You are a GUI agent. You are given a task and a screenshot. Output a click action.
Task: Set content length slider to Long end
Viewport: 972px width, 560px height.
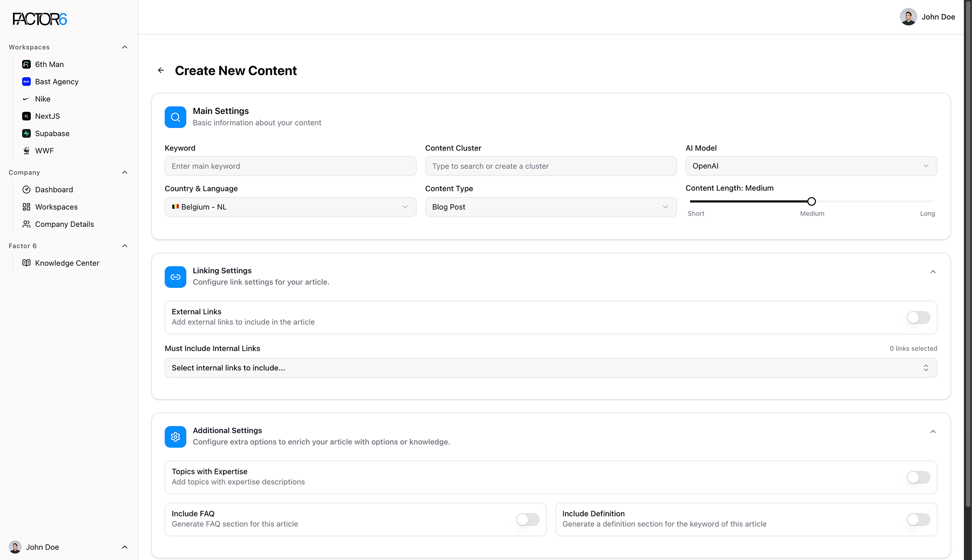(x=932, y=201)
